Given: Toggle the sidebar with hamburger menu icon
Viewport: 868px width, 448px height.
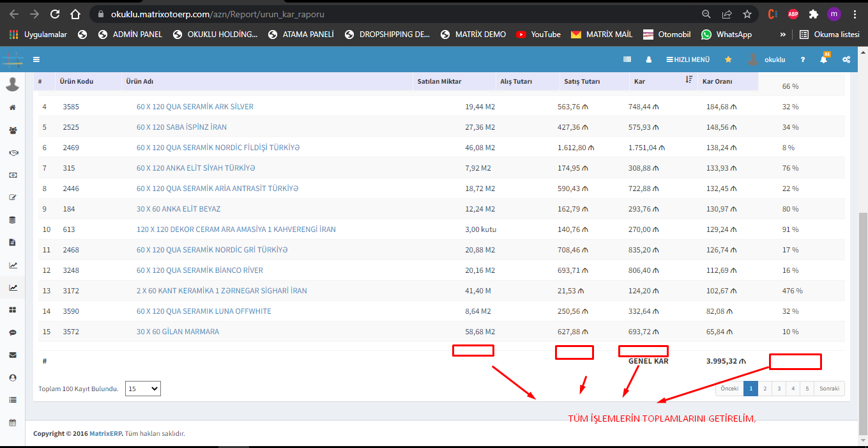Looking at the screenshot, I should pyautogui.click(x=36, y=59).
